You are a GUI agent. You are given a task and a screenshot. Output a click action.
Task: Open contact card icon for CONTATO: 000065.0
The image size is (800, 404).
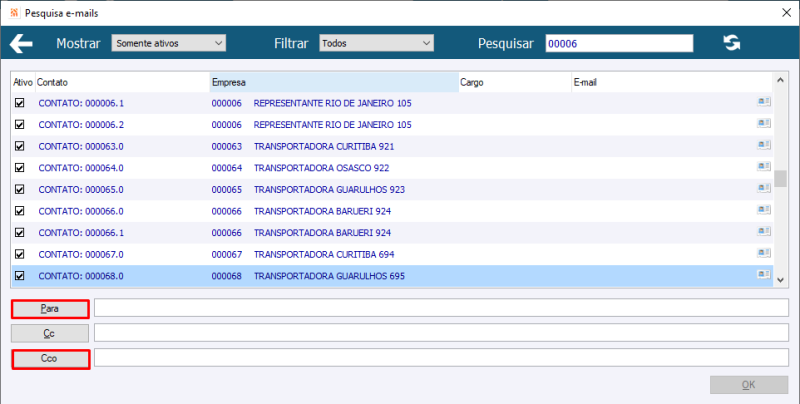point(763,189)
